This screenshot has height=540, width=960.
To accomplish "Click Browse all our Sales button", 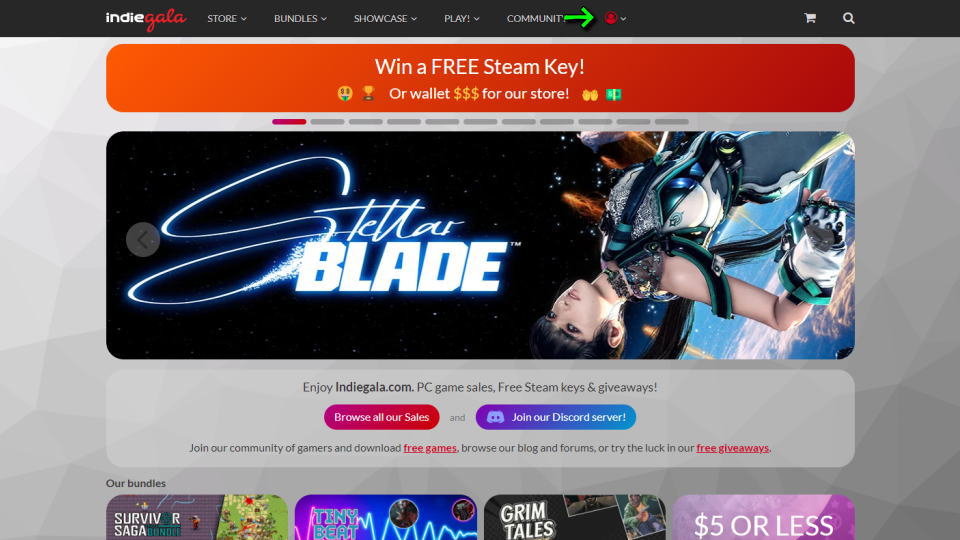I will [x=381, y=417].
